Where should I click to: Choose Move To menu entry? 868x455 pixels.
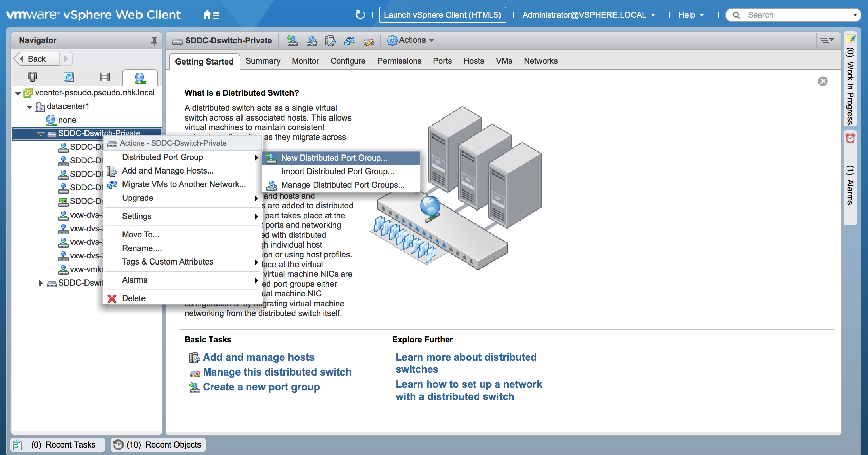click(x=182, y=235)
